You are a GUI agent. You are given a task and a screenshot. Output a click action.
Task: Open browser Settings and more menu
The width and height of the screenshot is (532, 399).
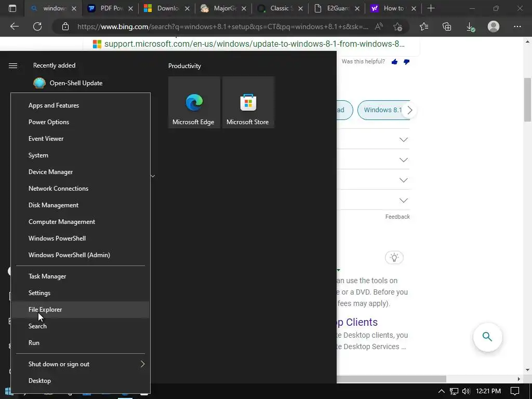pos(517,26)
